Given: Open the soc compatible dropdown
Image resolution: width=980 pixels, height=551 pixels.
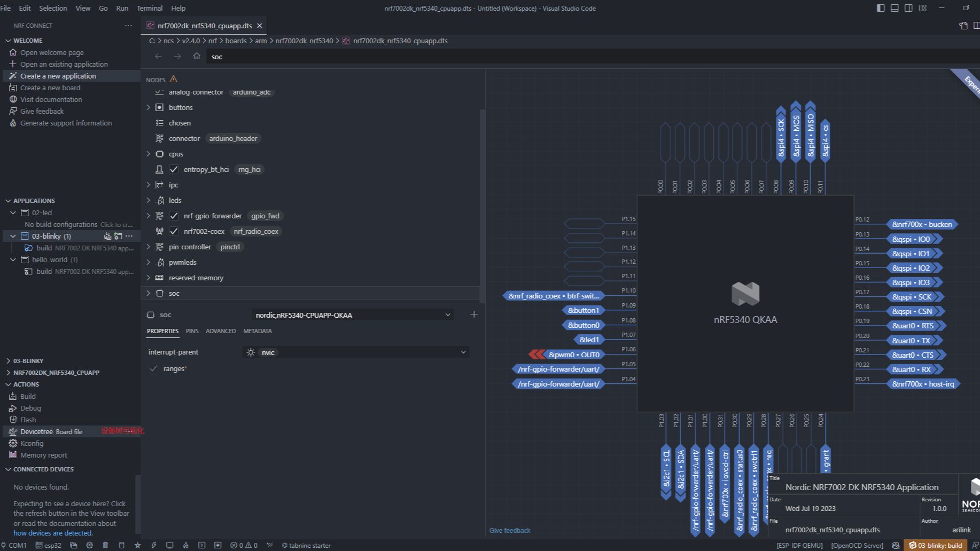Looking at the screenshot, I should (448, 314).
